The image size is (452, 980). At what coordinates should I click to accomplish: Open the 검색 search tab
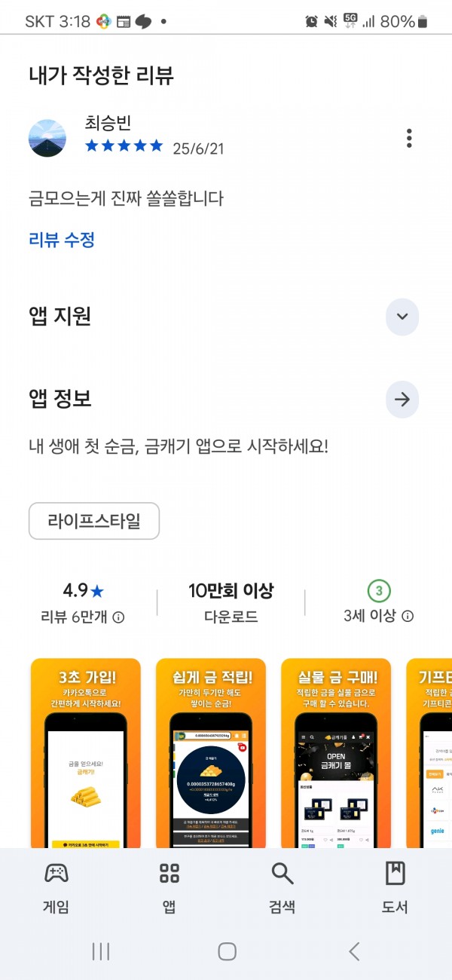tap(282, 888)
